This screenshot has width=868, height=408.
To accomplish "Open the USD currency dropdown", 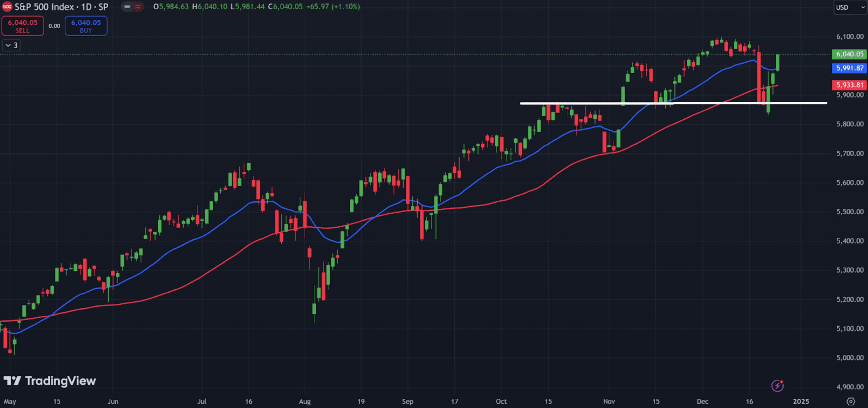I will click(x=850, y=7).
